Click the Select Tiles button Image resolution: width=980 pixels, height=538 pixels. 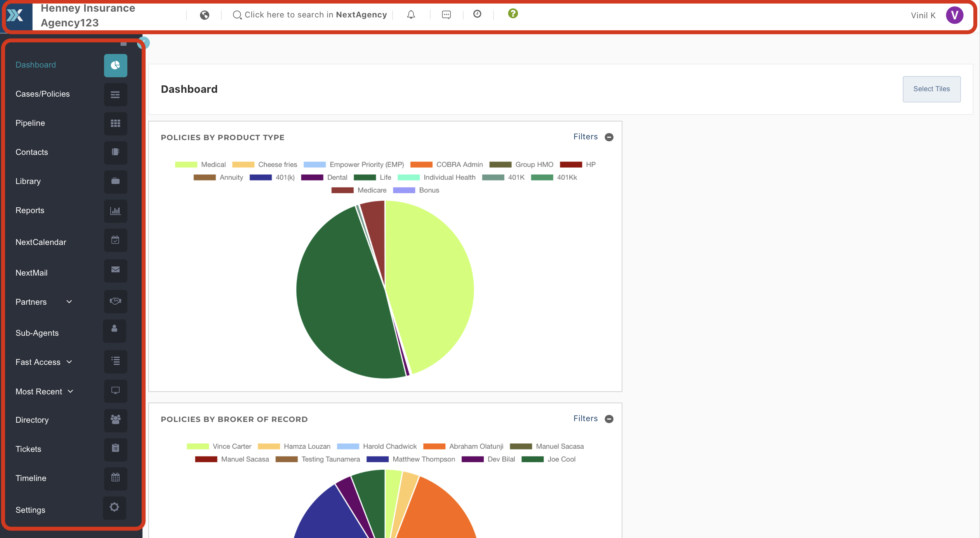pyautogui.click(x=931, y=89)
